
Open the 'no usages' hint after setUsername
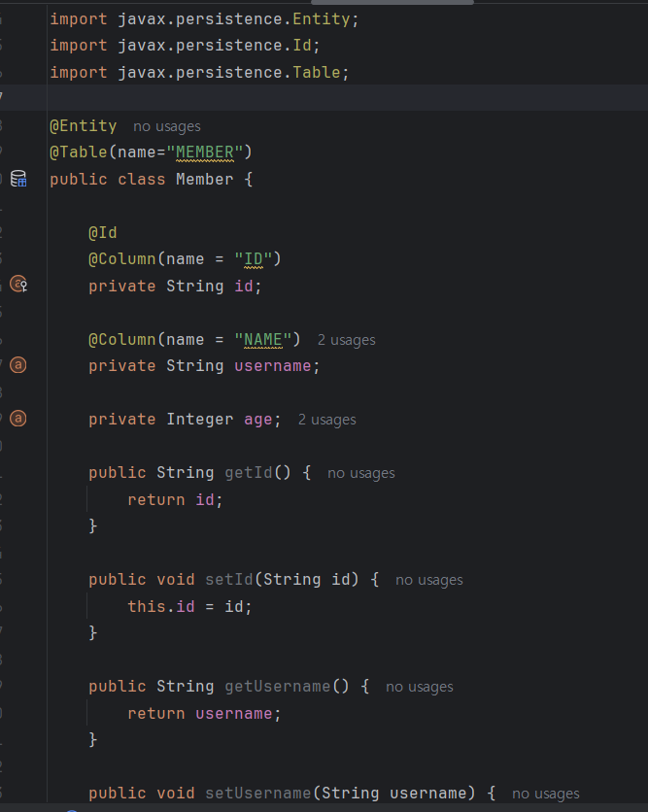[x=545, y=794]
